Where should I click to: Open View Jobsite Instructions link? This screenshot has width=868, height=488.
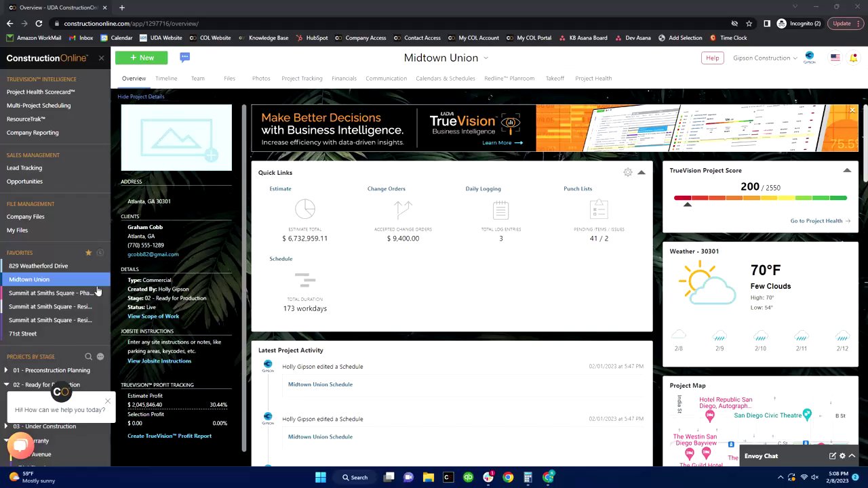click(x=159, y=361)
